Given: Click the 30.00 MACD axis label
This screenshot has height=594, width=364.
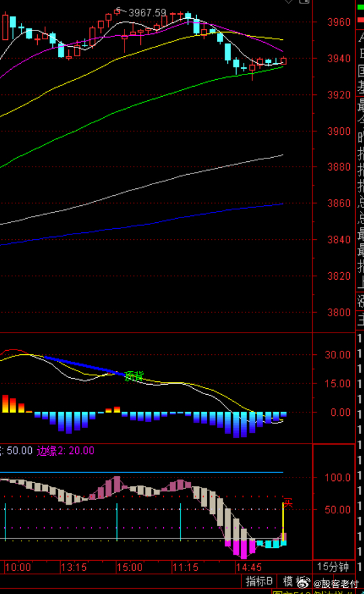Looking at the screenshot, I should pyautogui.click(x=338, y=355).
